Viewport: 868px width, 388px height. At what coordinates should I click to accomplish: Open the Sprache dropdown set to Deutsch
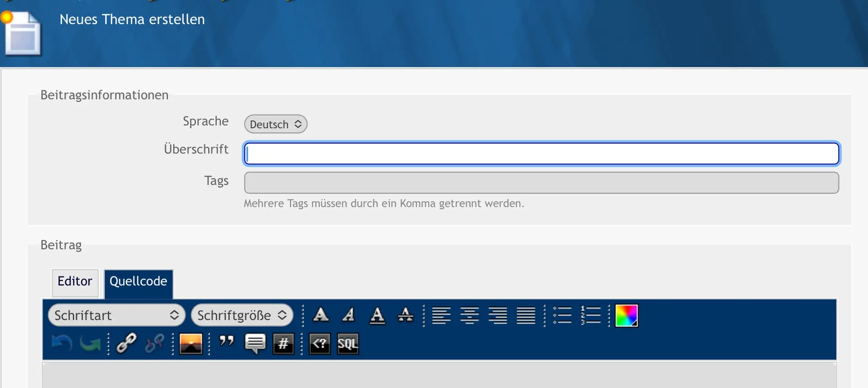point(275,124)
